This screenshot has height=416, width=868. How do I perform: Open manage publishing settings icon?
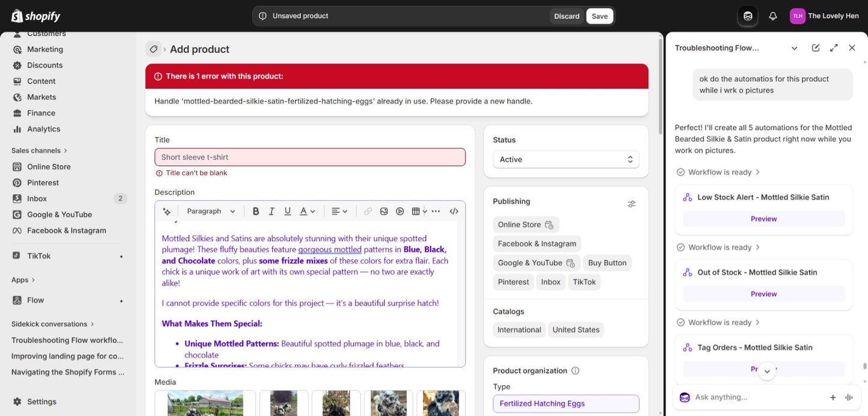(x=631, y=204)
